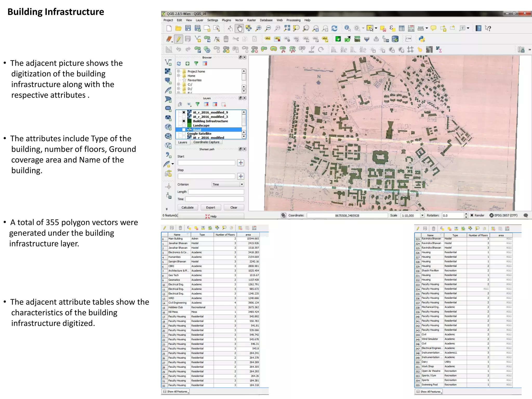Click the Start point input field
Screen dimensions: 532x399
pyautogui.click(x=206, y=163)
